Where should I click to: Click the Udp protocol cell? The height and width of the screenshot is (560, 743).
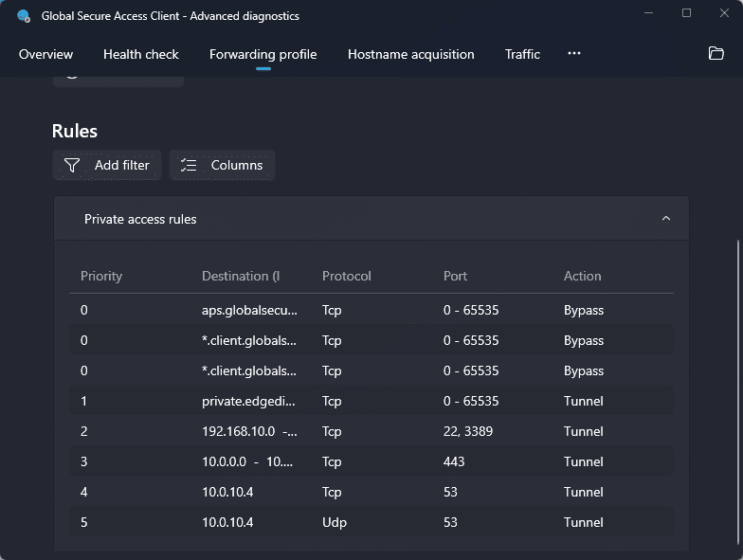[x=335, y=523]
